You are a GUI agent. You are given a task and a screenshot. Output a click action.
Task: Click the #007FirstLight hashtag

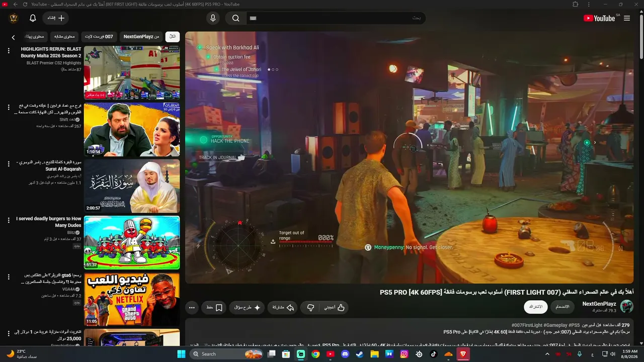[x=527, y=325]
